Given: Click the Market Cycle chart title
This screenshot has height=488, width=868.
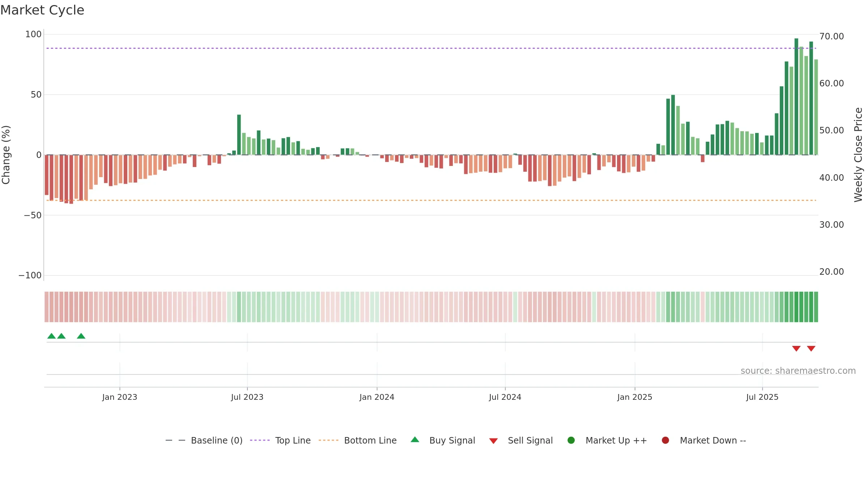Looking at the screenshot, I should [42, 10].
